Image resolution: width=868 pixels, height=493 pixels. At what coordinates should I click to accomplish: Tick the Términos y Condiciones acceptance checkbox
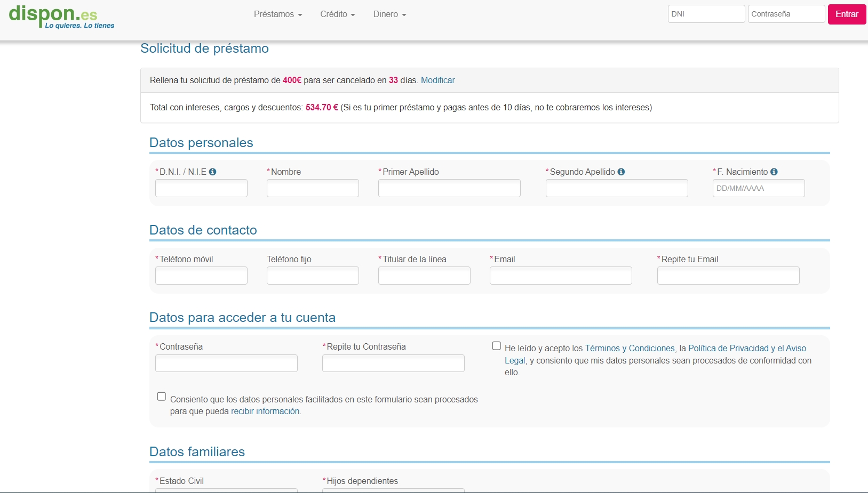point(496,346)
